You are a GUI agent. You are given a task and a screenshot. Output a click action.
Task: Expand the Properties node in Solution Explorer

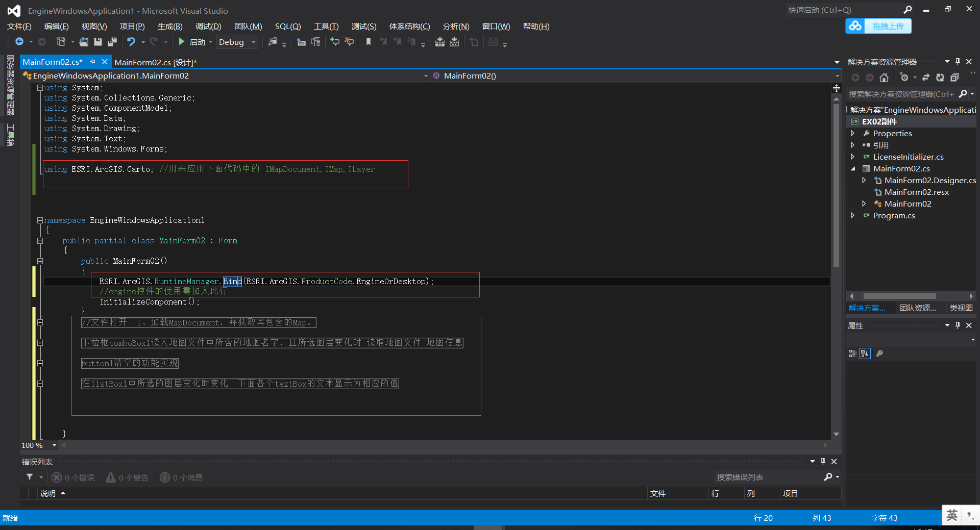click(x=852, y=133)
